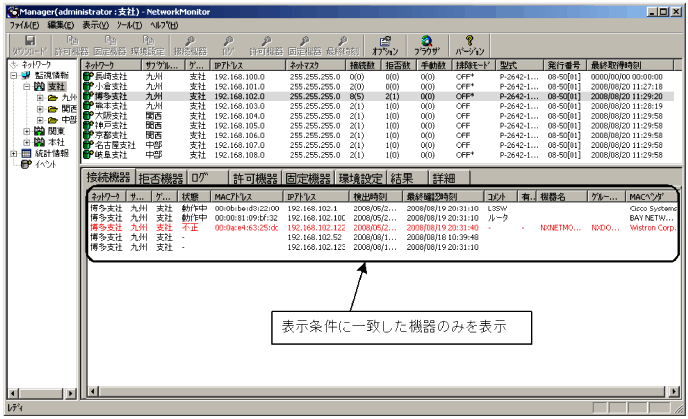The width and height of the screenshot is (688, 419).
Task: Sort by 検出時刻 column header
Action: (375, 197)
